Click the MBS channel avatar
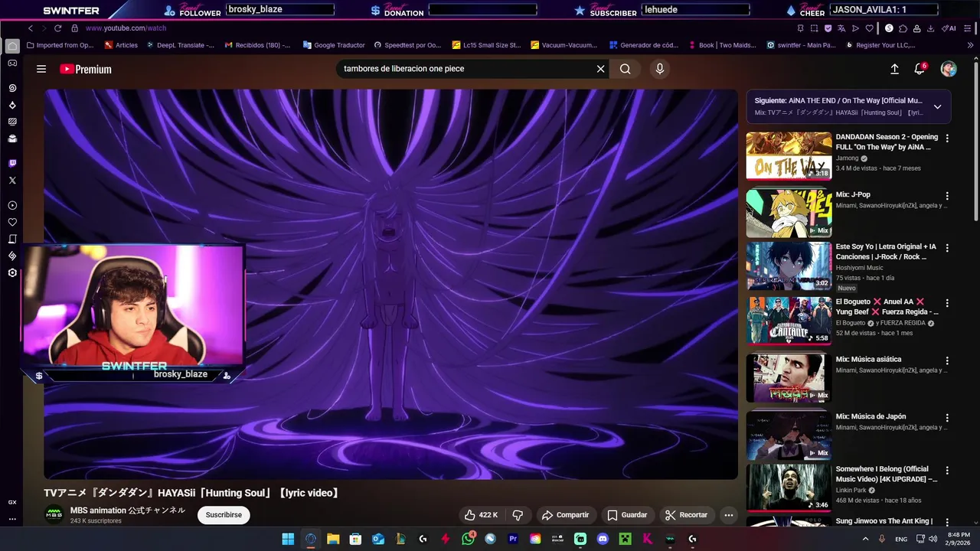 [54, 515]
